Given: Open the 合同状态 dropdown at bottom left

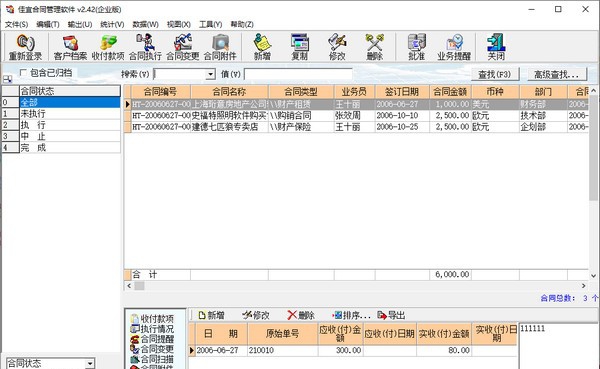Looking at the screenshot, I should (90, 363).
